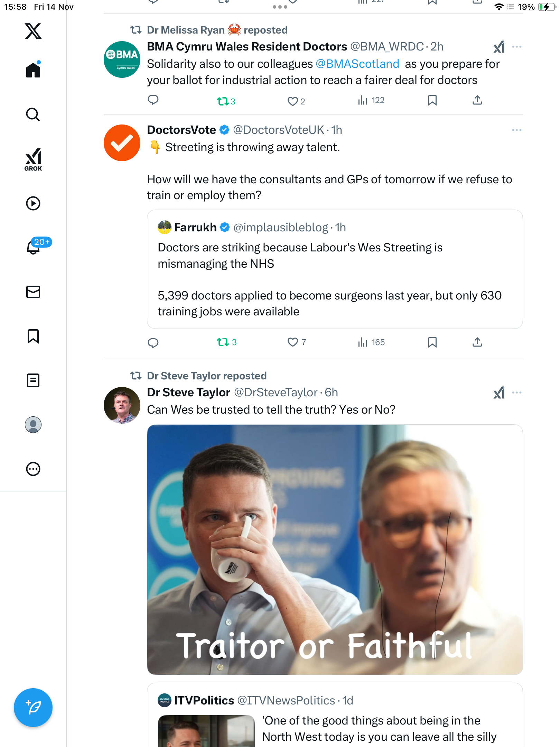The image size is (560, 747).
Task: Undo repost on BMA Cymru Wales post
Action: [223, 101]
